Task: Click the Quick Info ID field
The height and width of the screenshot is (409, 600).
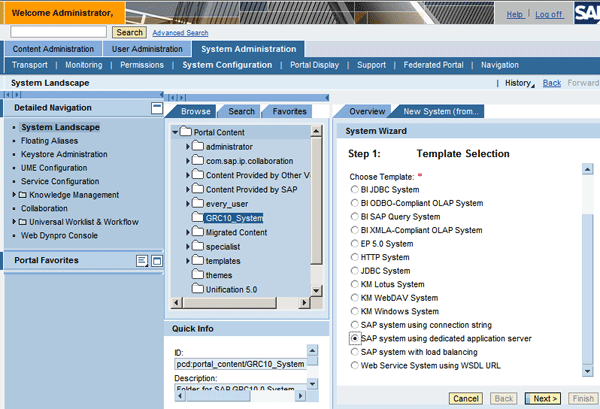Action: click(240, 364)
